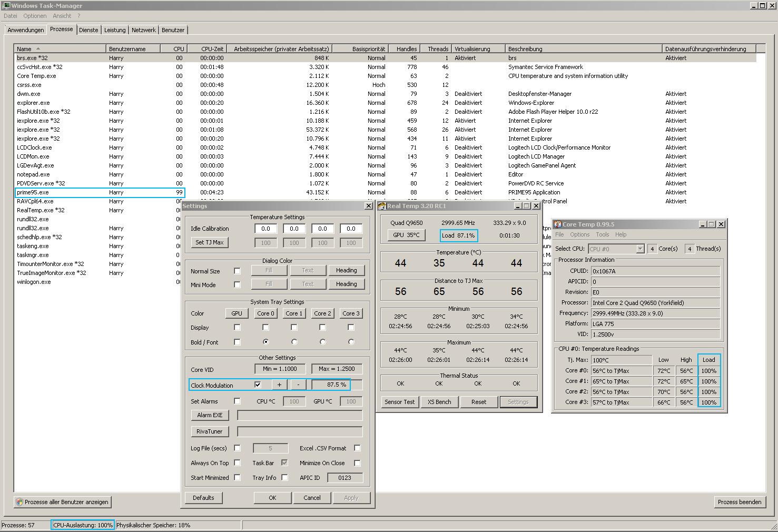Click the first Idle Calibration field
Screen dimensions: 778x532
[x=266, y=229]
